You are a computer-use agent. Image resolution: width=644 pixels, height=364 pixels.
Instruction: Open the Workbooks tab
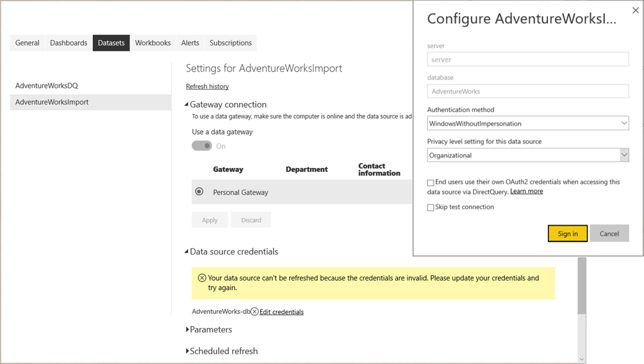click(x=153, y=43)
